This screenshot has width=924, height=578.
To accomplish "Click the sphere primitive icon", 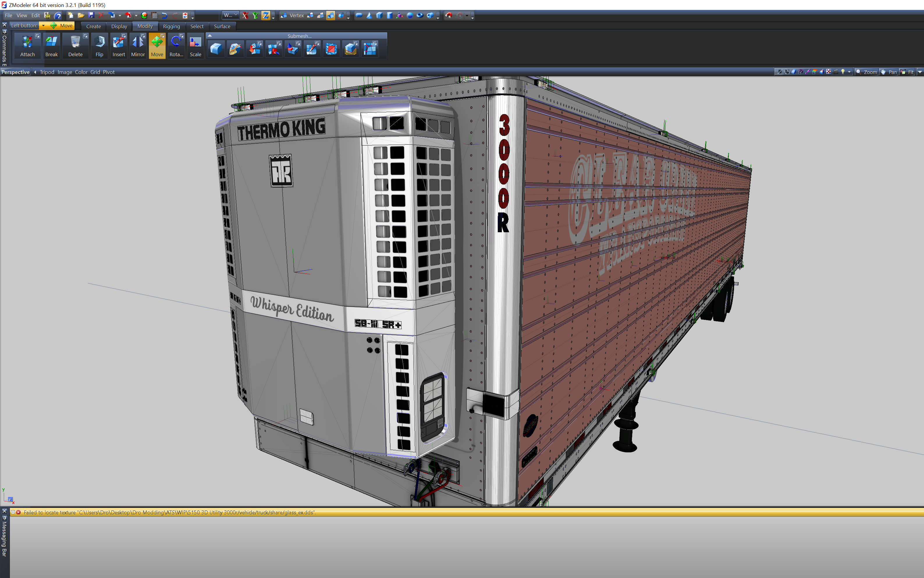I will 410,15.
